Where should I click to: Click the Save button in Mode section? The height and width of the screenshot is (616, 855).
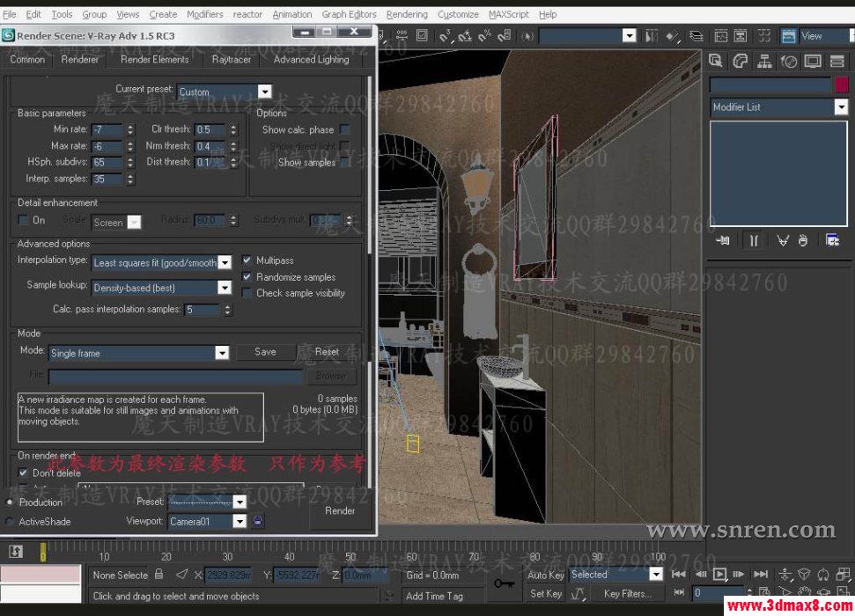coord(266,351)
